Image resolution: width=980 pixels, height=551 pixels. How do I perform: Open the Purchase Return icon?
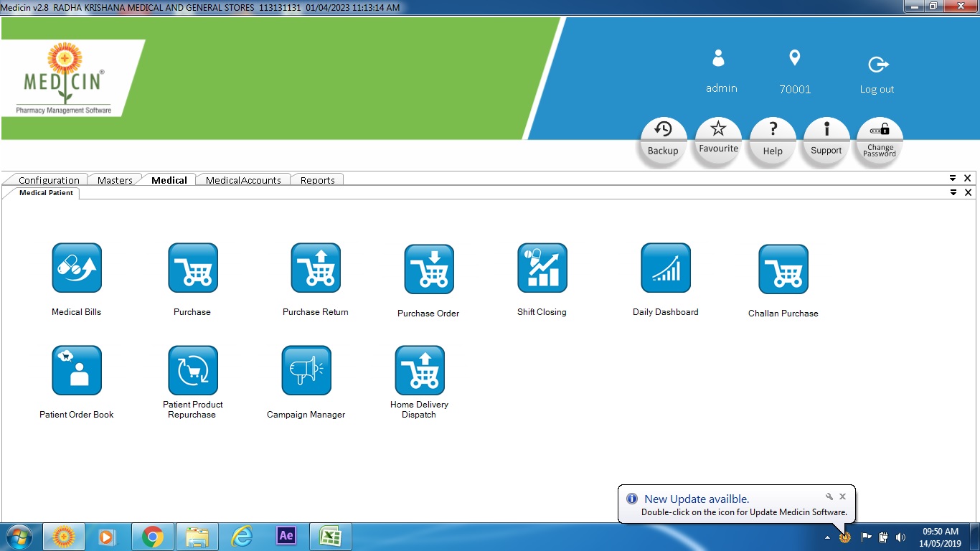316,268
